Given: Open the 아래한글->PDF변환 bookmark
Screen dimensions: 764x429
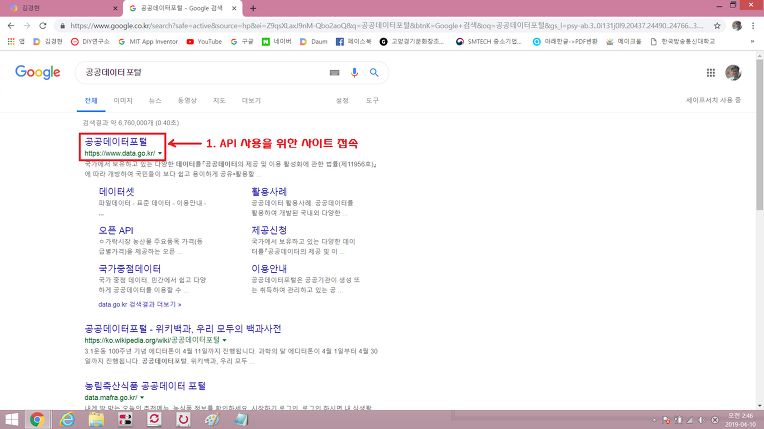Looking at the screenshot, I should coord(565,42).
